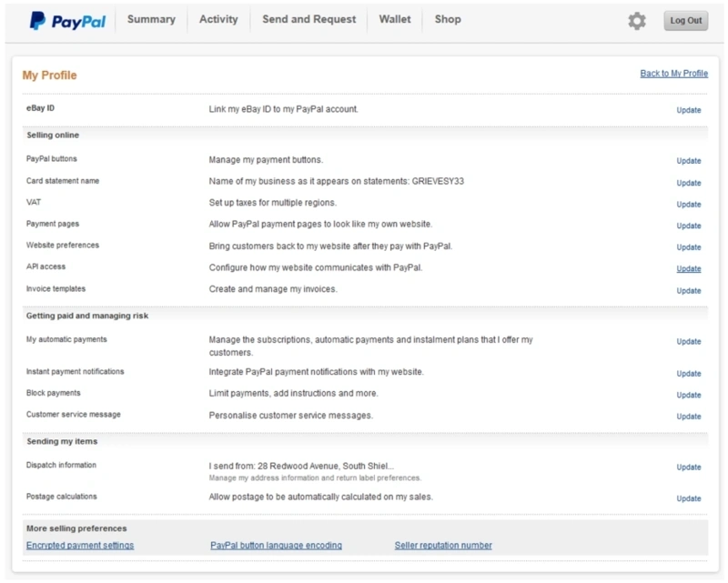Open Encrypted payment settings link
This screenshot has height=583, width=728.
point(80,546)
